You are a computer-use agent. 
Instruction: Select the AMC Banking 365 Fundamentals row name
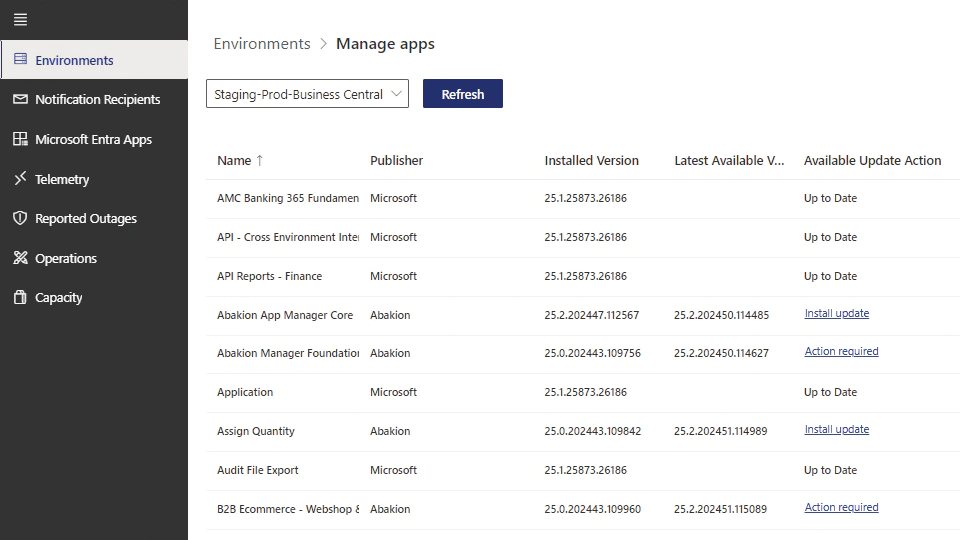point(288,198)
